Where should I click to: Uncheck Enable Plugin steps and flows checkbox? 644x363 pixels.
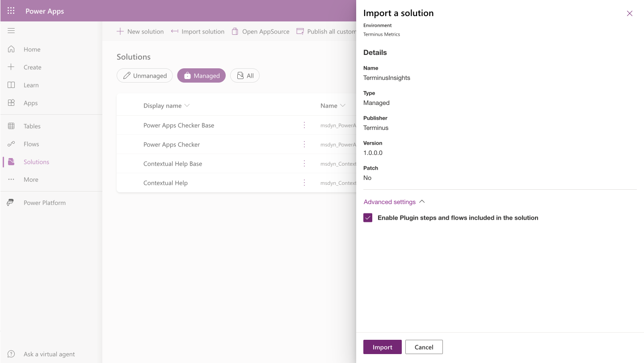click(x=368, y=218)
